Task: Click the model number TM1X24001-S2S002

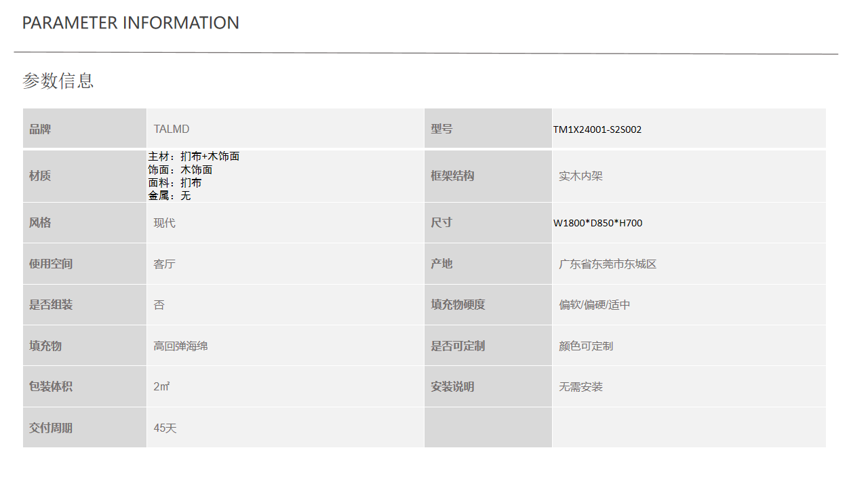Action: click(597, 129)
